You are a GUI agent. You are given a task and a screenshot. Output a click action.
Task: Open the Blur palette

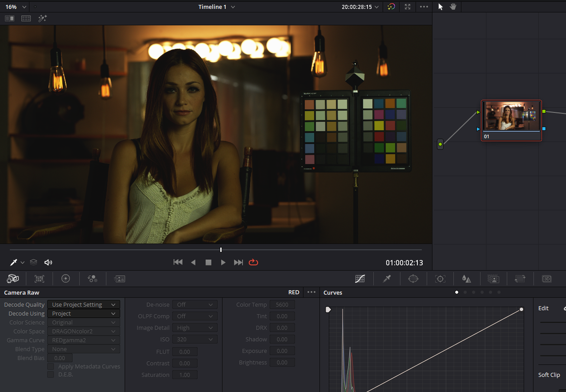click(466, 278)
